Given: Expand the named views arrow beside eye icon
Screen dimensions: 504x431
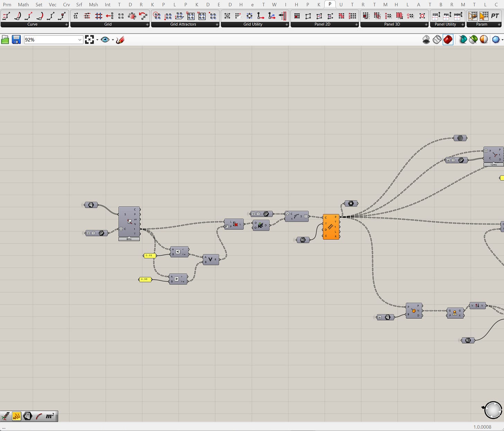Looking at the screenshot, I should pyautogui.click(x=113, y=40).
